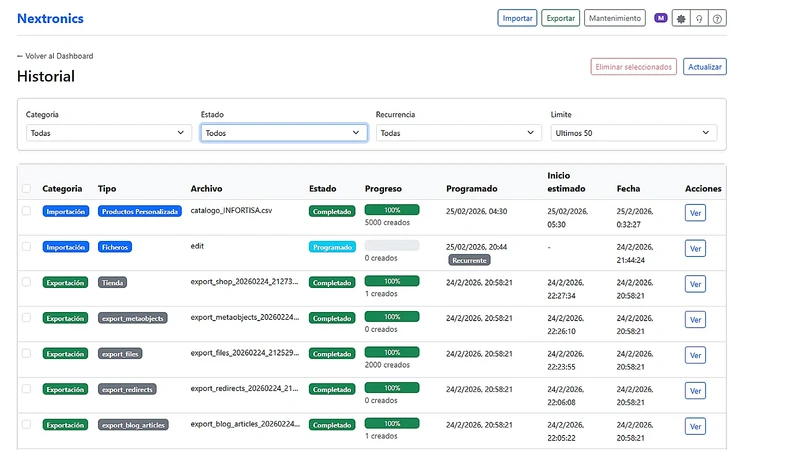Check the export_metaobjects row checkbox
Image resolution: width=800 pixels, height=450 pixels.
click(x=27, y=318)
